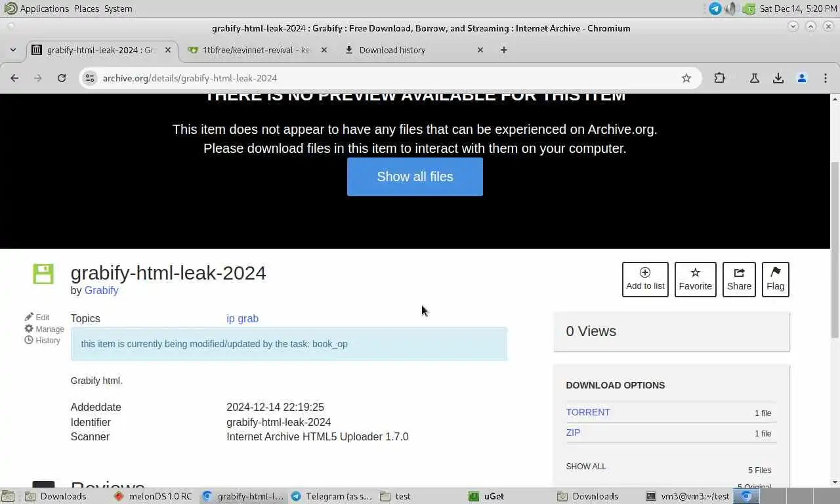Close the grabify-html-leak-2024 tab
This screenshot has width=840, height=504.
coord(168,50)
